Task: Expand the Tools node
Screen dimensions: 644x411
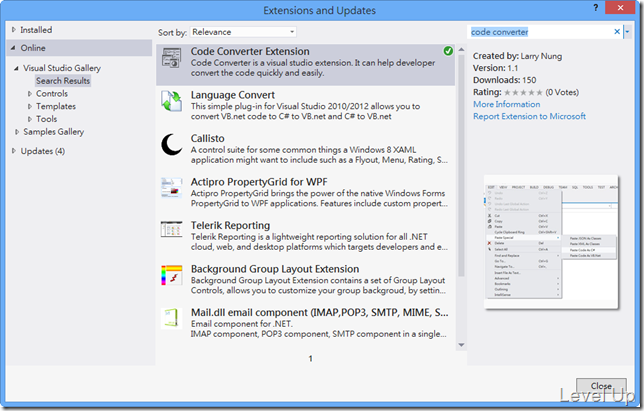Action: (30, 119)
